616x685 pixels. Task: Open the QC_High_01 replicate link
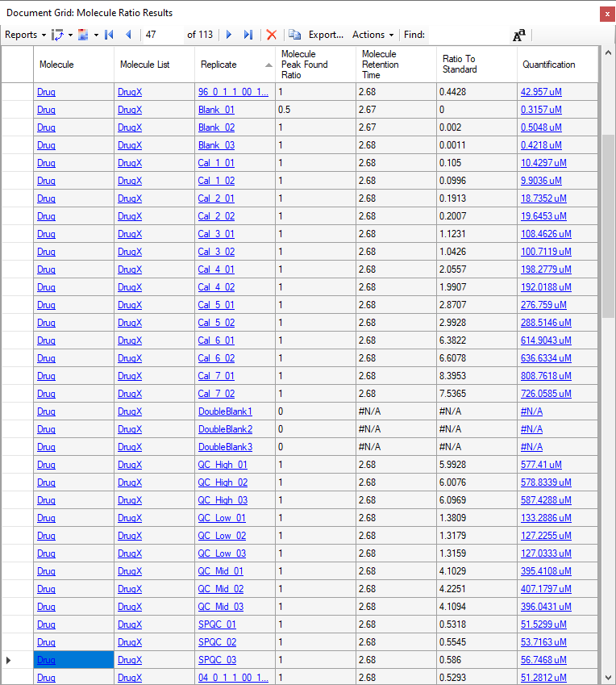[223, 465]
